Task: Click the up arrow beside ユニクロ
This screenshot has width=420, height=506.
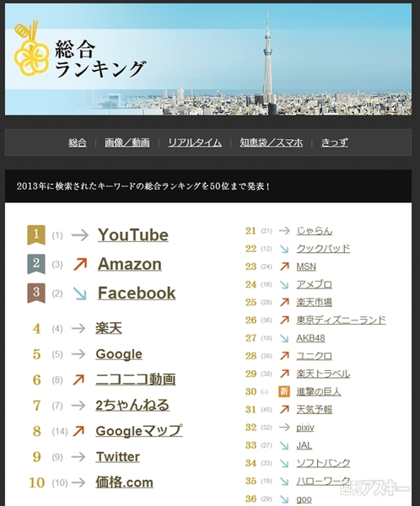Action: pyautogui.click(x=284, y=356)
